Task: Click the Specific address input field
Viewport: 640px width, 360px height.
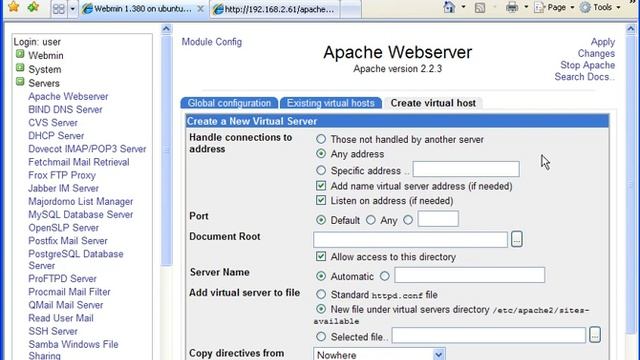Action: pyautogui.click(x=466, y=169)
